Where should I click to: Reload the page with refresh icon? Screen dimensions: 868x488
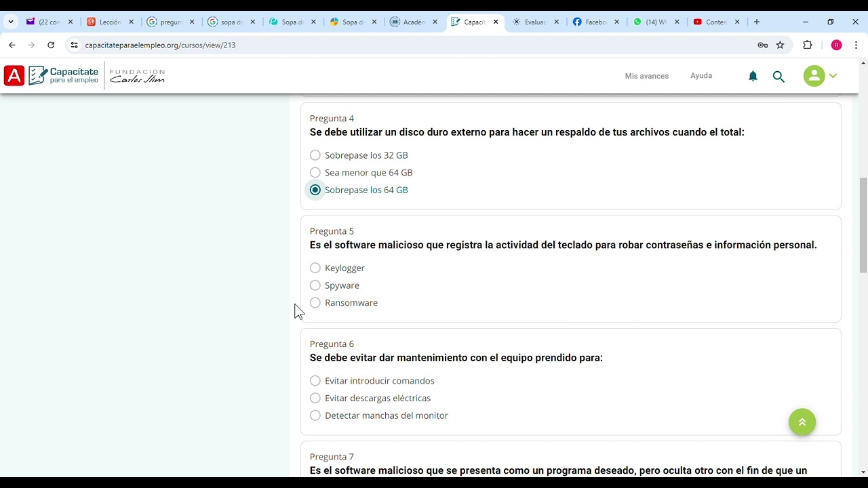51,45
